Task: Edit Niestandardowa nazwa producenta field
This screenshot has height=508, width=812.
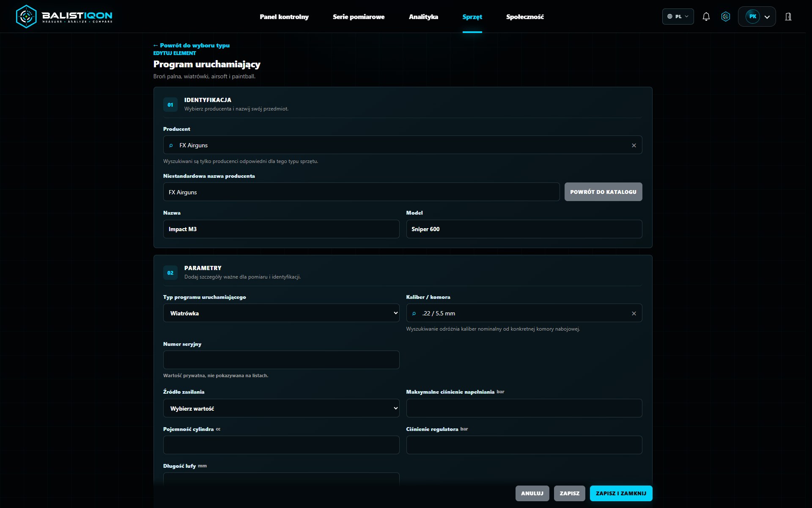Action: 361,192
